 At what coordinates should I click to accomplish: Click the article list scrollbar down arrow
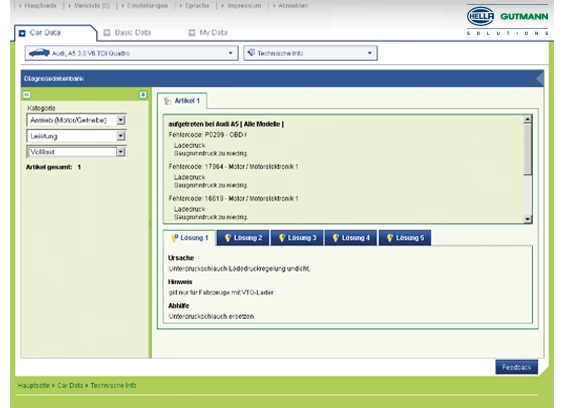(x=527, y=219)
